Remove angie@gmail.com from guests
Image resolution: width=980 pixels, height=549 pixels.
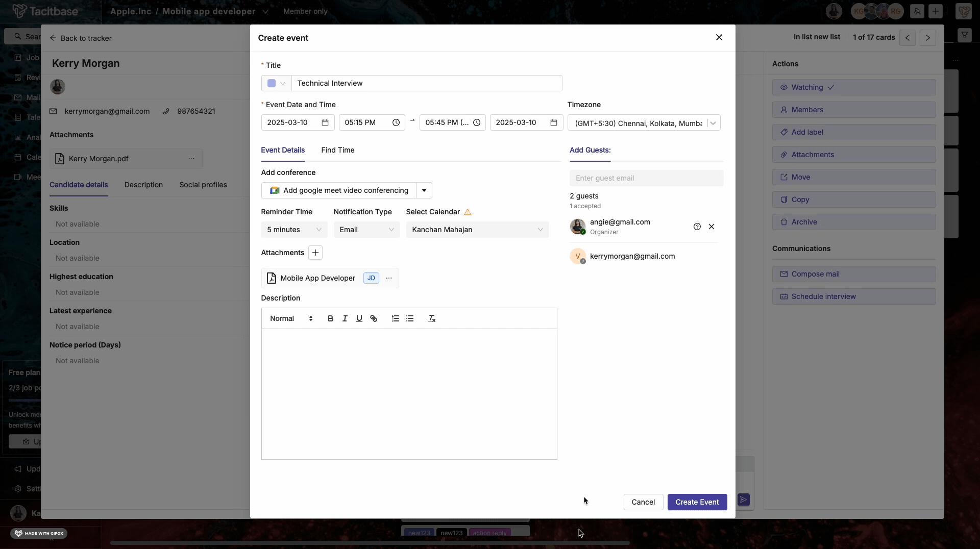(712, 227)
